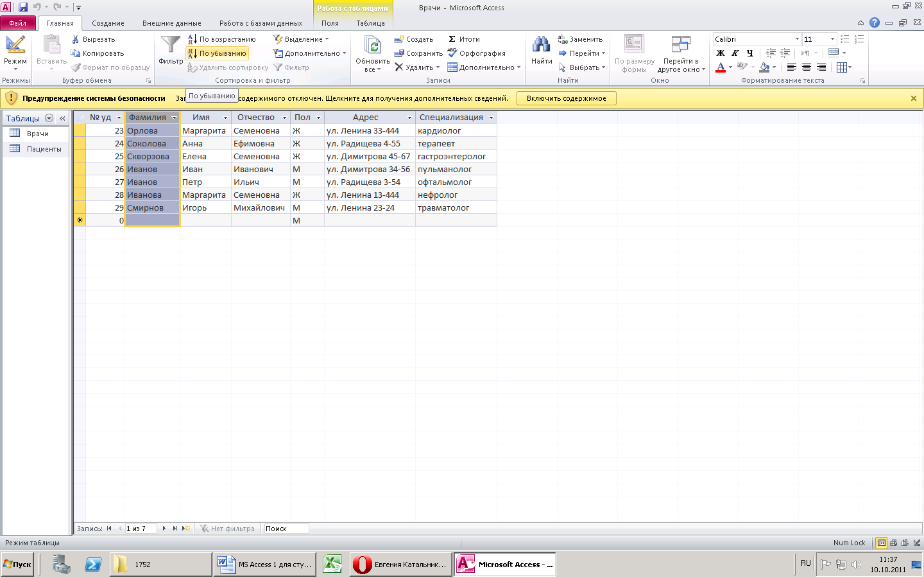Close the security warning bar
The image size is (924, 578).
coord(914,98)
